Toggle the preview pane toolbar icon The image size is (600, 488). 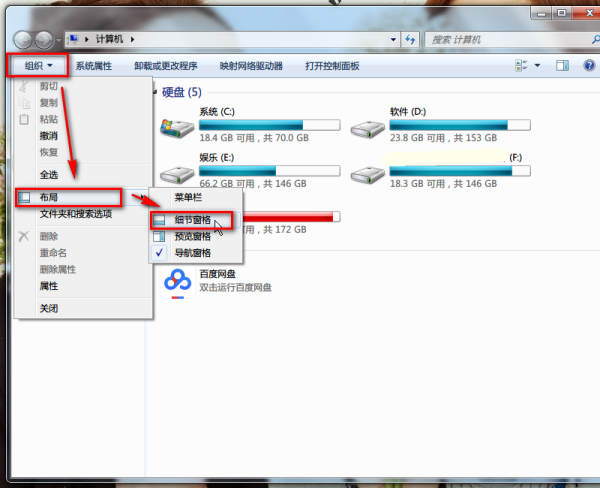562,65
